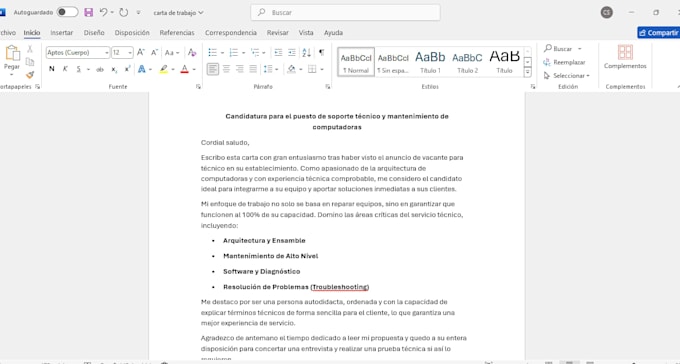Toggle italic (K) formatting

coord(65,69)
